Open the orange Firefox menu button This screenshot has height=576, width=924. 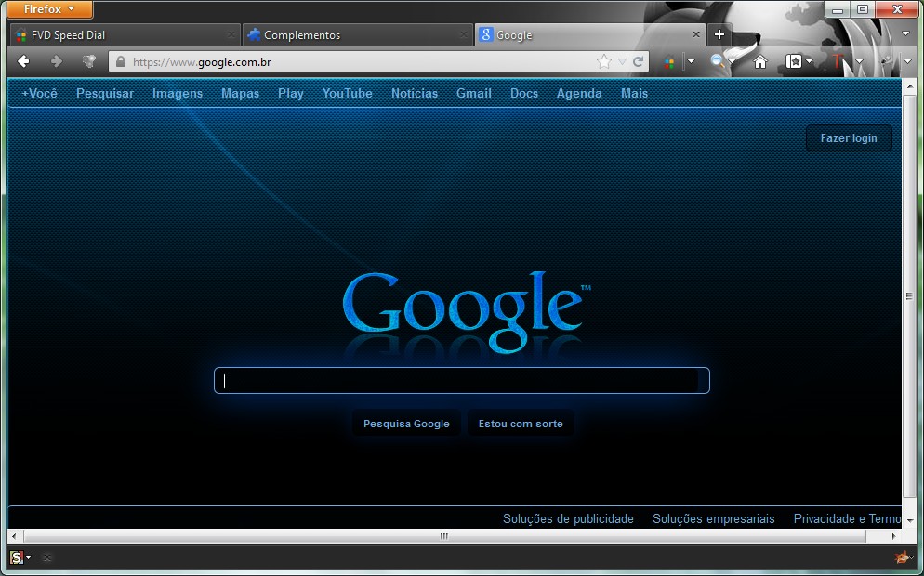(x=49, y=9)
